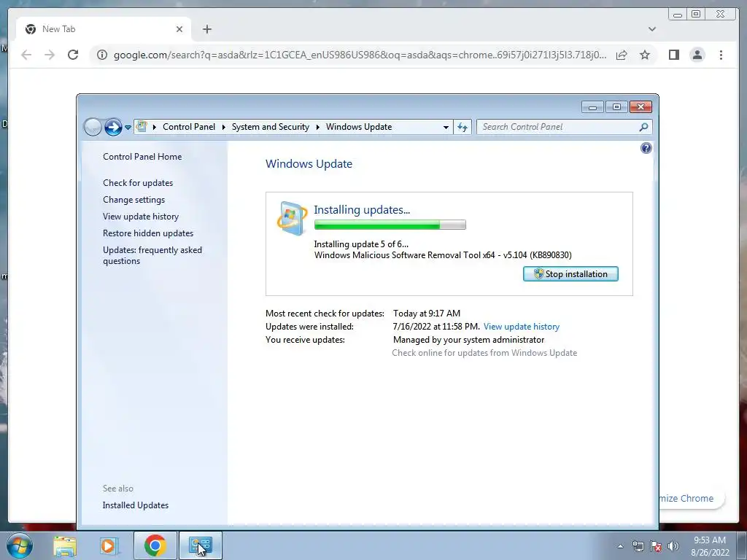Switch to Chrome taskbar button

(155, 545)
